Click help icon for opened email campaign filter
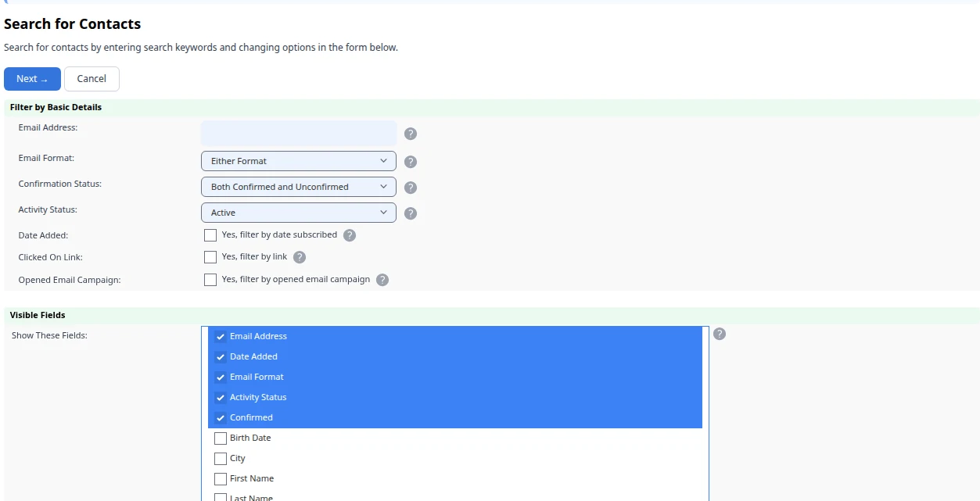Image resolution: width=980 pixels, height=501 pixels. click(x=382, y=280)
